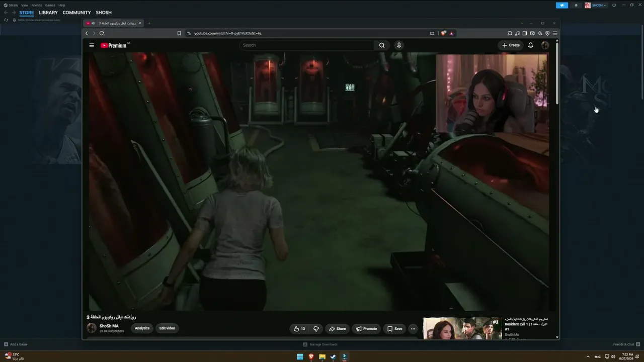644x362 pixels.
Task: Open the ShoSh MA channel name link
Action: coord(109,326)
